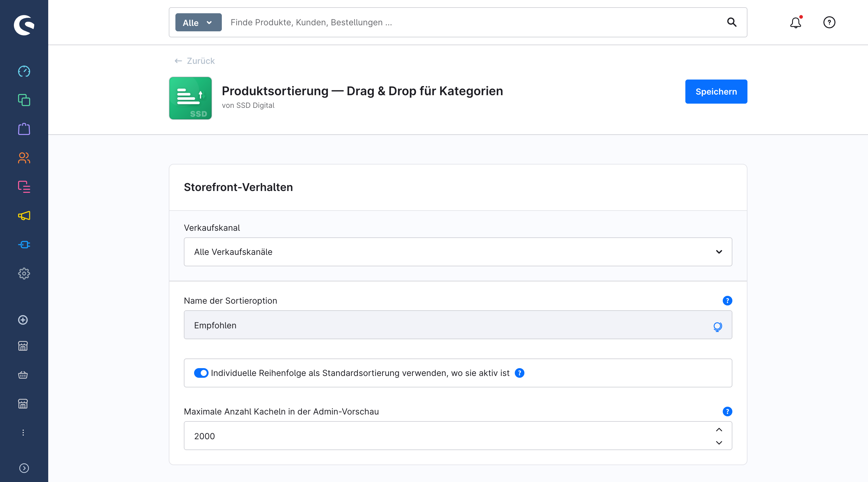The height and width of the screenshot is (482, 868).
Task: Expand the sidebar with the arrow icon
Action: [x=24, y=468]
